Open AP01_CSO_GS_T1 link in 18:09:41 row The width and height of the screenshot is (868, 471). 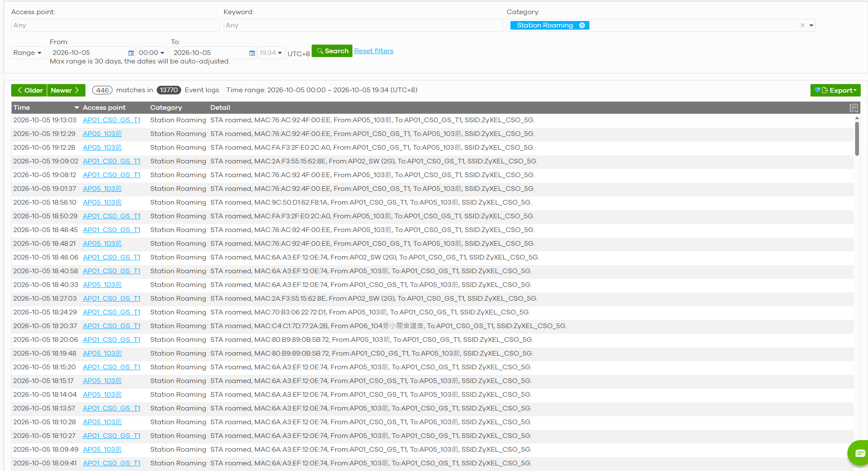tap(112, 463)
